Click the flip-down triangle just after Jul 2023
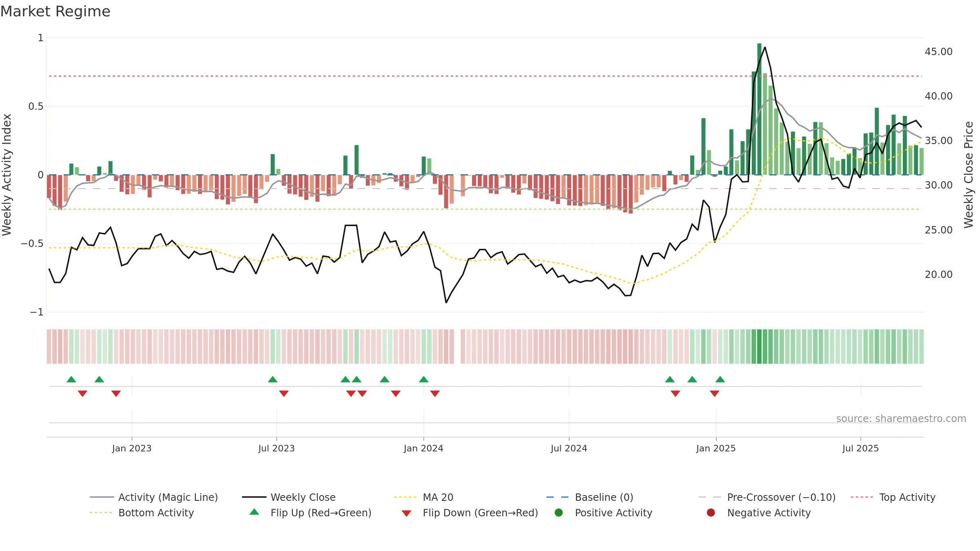The height and width of the screenshot is (551, 980). [284, 393]
